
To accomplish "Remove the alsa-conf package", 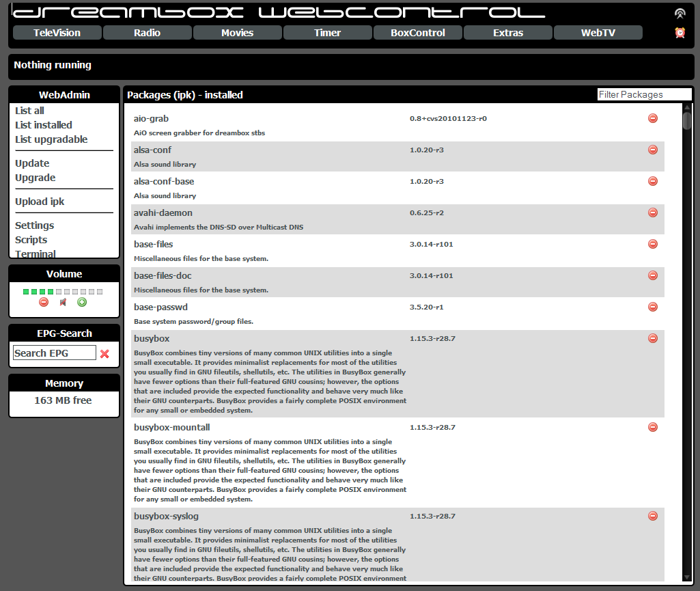I will coord(653,150).
